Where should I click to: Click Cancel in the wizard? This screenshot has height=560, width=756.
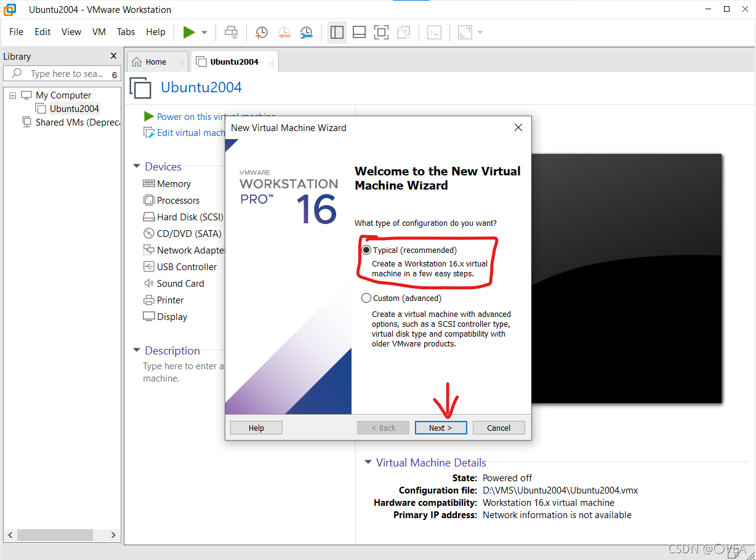(x=499, y=428)
